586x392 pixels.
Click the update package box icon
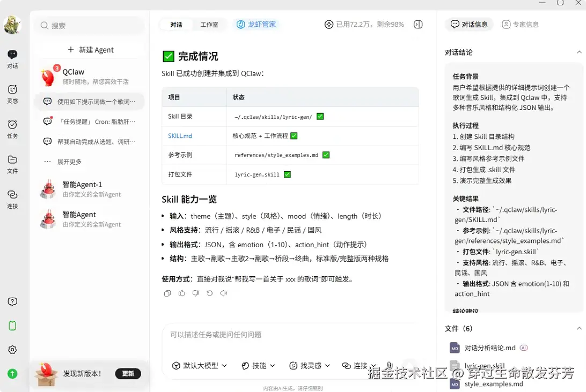tap(46, 374)
